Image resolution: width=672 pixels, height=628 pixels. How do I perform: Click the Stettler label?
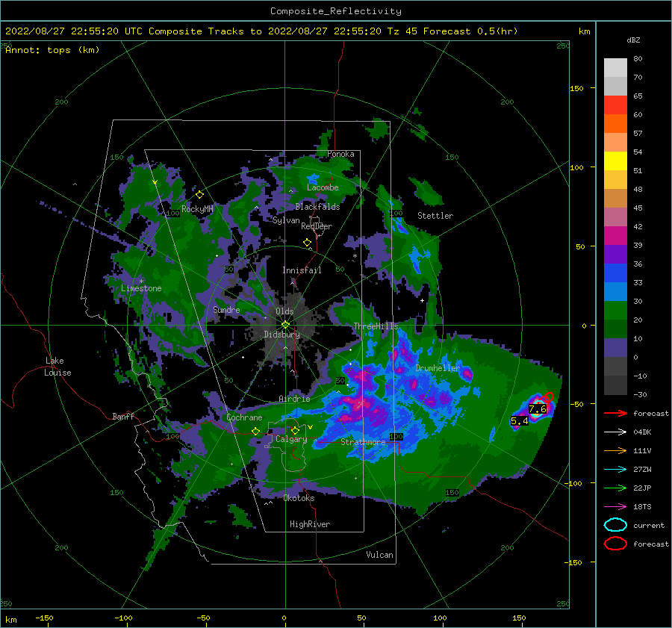435,216
